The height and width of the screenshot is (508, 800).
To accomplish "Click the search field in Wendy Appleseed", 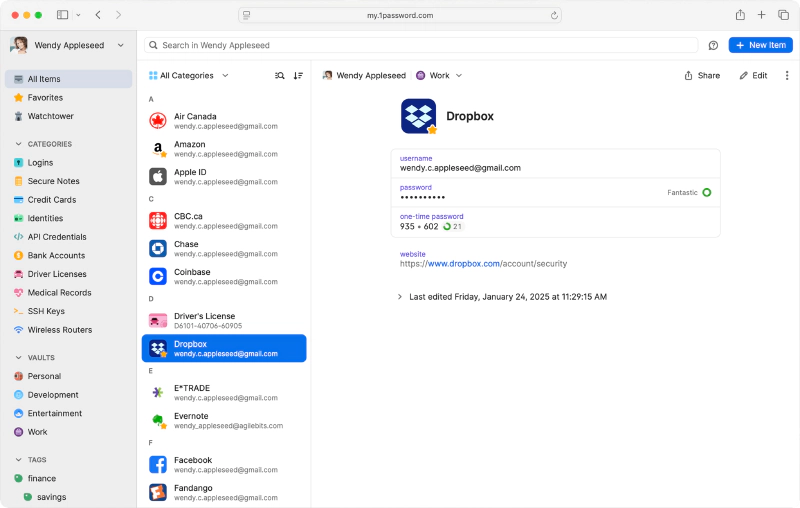I will click(x=420, y=45).
